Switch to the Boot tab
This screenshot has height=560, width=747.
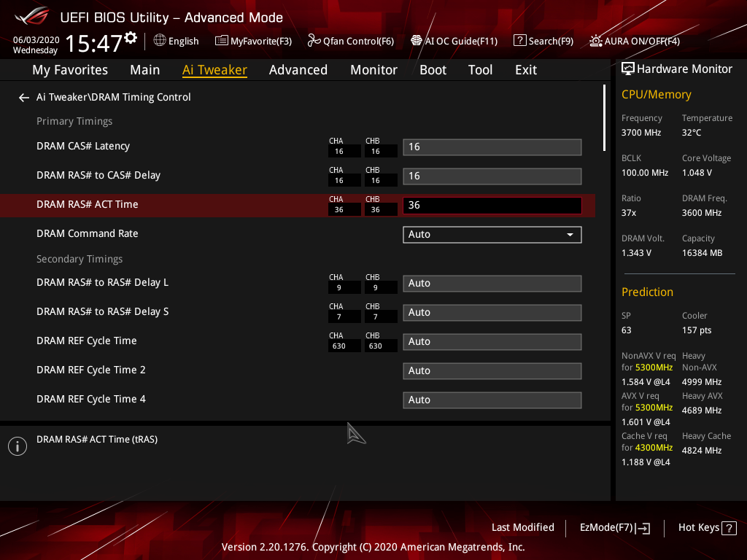433,69
